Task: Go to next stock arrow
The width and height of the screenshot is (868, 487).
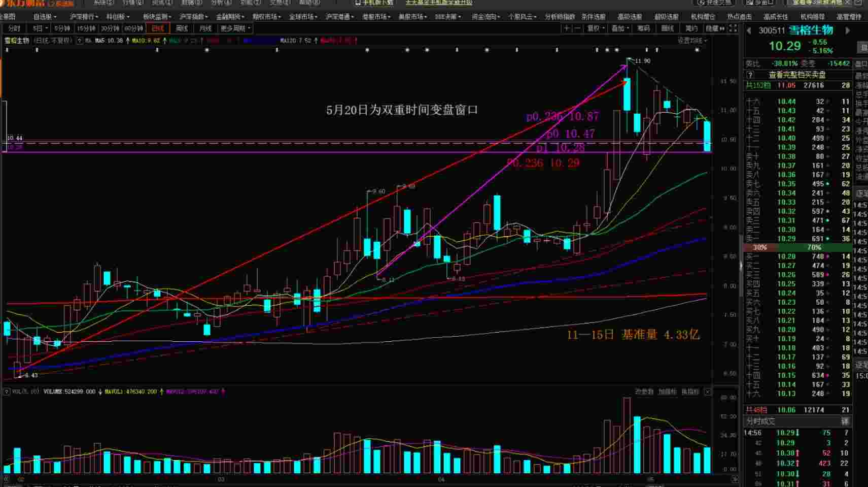Action: tap(847, 30)
